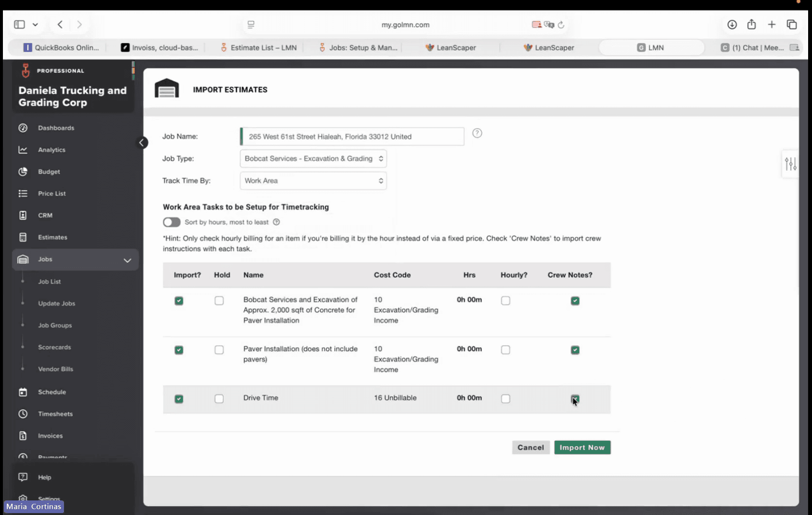812x515 pixels.
Task: Open the browser sidebar dropdown arrow
Action: click(35, 24)
